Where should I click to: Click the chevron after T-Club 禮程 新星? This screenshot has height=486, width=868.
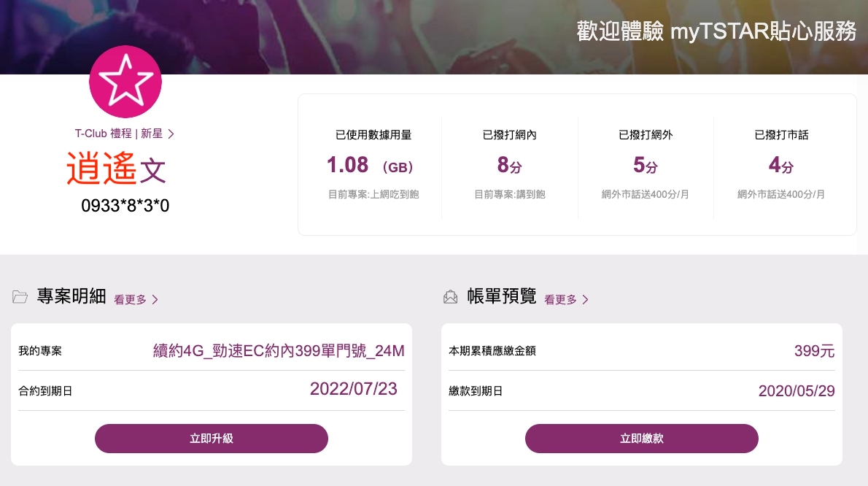click(x=171, y=134)
